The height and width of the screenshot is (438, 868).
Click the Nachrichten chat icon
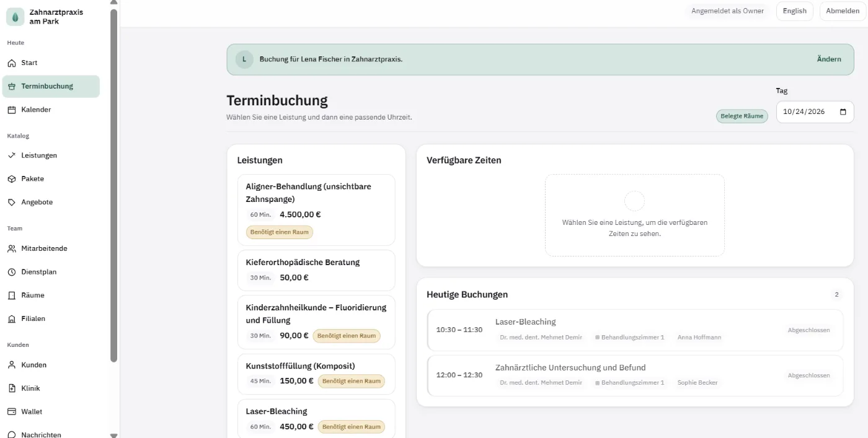click(x=12, y=434)
